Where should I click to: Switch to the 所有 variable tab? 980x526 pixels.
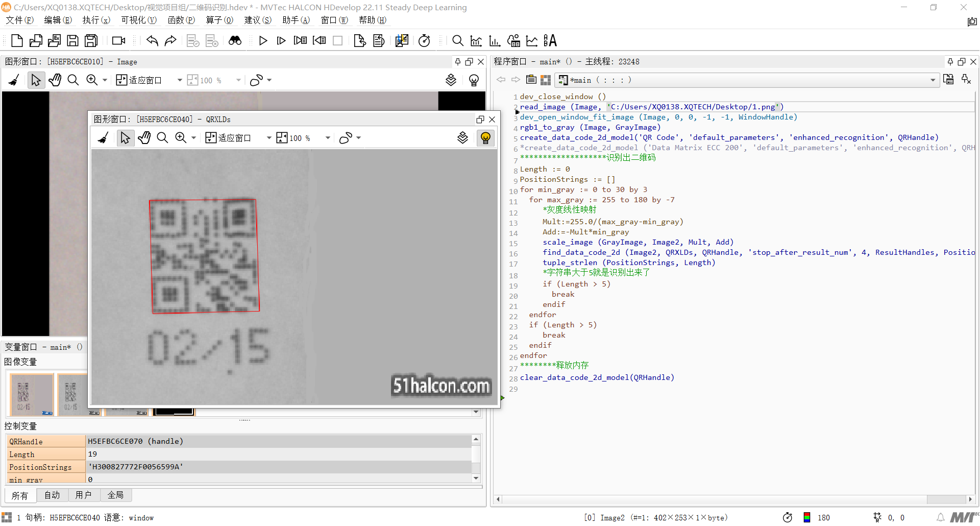[20, 495]
